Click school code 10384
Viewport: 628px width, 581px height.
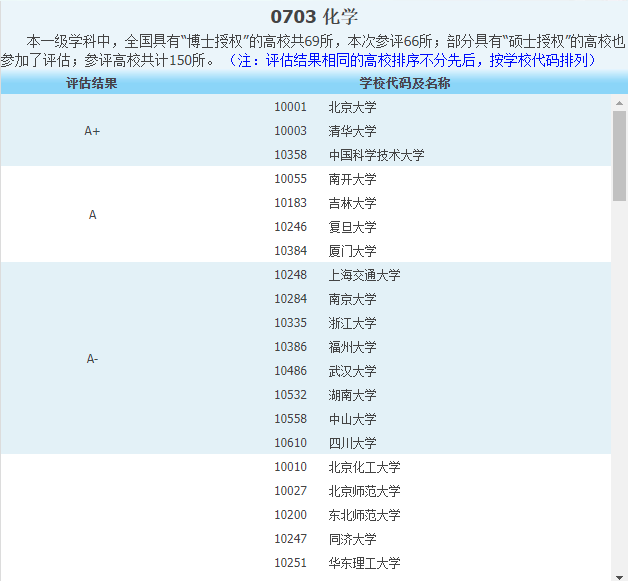click(x=290, y=251)
